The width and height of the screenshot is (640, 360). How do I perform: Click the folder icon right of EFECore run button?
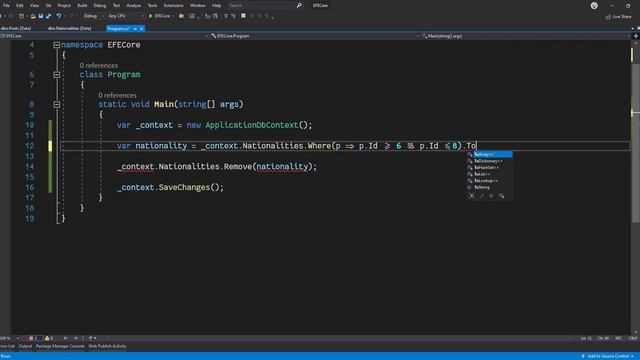coord(182,16)
